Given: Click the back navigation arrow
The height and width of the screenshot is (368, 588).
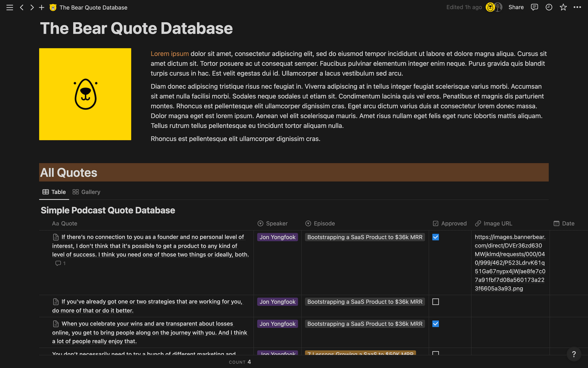Looking at the screenshot, I should (x=21, y=7).
